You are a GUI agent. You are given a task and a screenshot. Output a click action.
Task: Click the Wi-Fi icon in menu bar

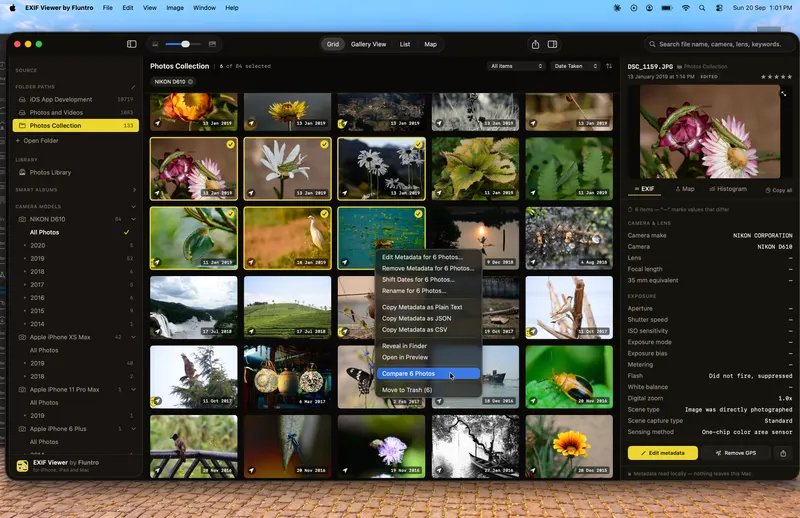686,8
